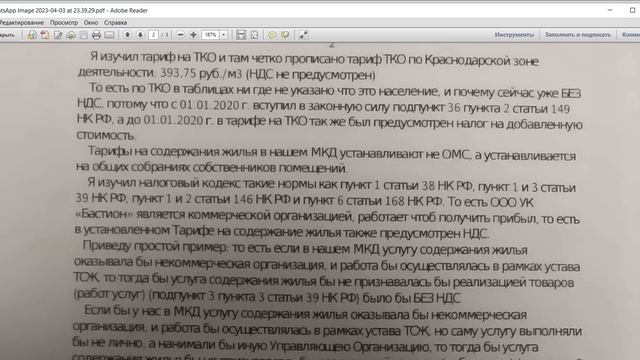Expand the zoom level dropdown arrow
This screenshot has width=640, height=360.
[224, 35]
